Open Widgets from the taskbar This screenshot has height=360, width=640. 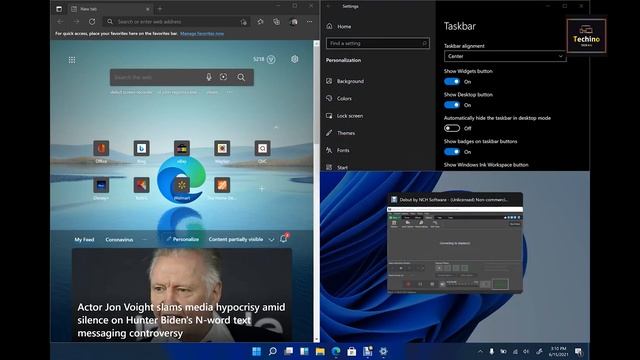(304, 351)
